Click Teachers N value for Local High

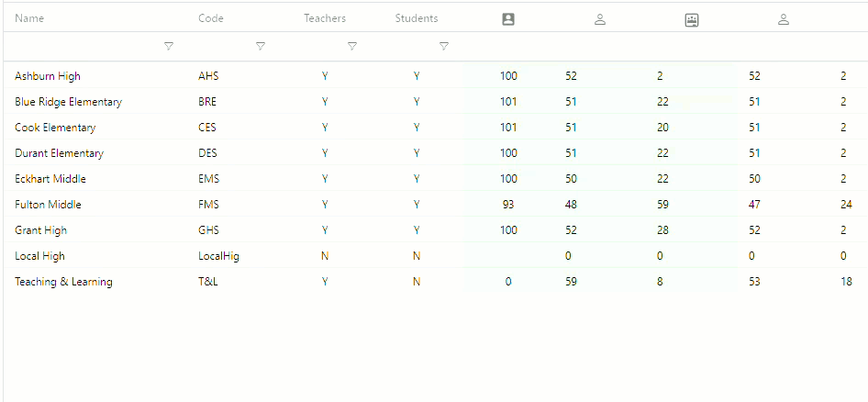coord(325,256)
